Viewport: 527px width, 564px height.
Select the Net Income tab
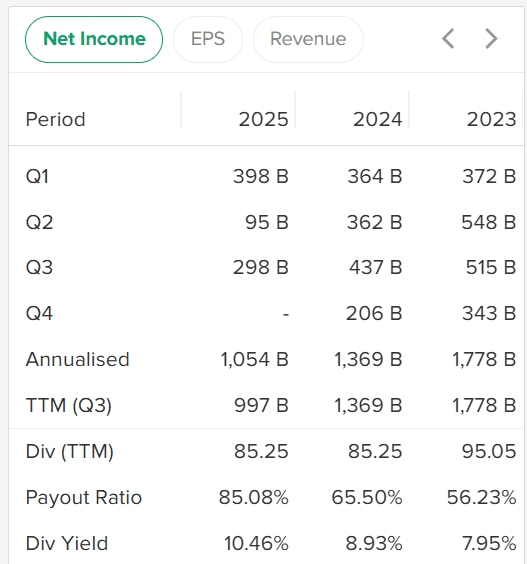[x=94, y=39]
